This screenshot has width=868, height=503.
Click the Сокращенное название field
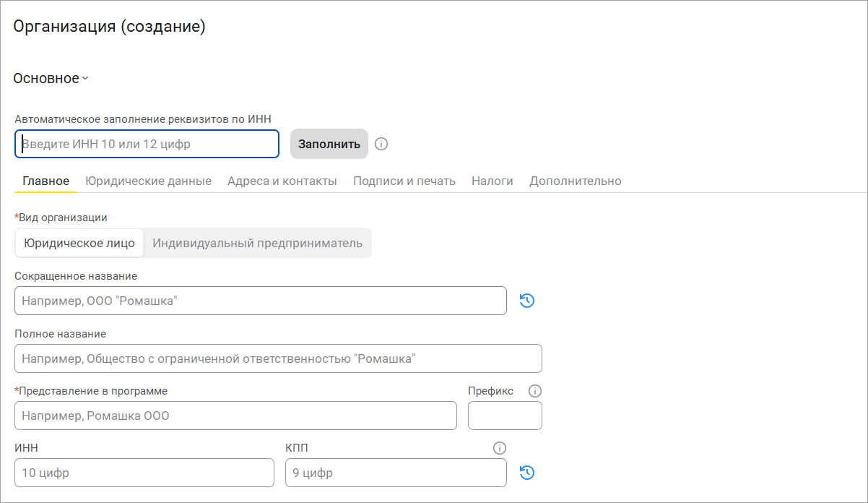(260, 301)
